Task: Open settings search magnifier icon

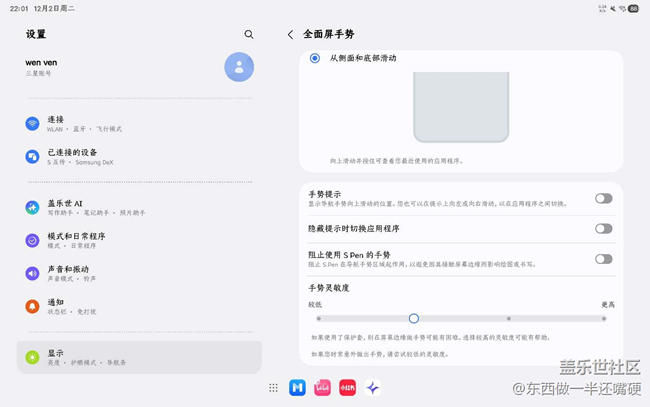Action: pyautogui.click(x=249, y=34)
